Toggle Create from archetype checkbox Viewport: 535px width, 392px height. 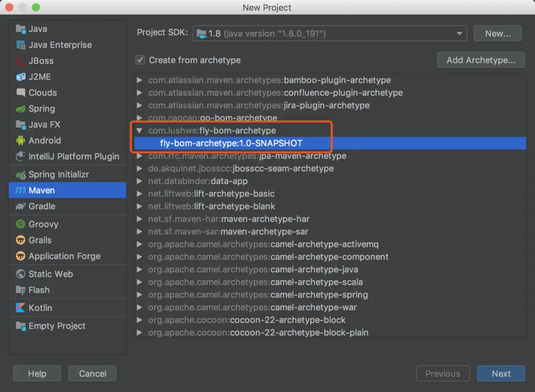click(140, 60)
